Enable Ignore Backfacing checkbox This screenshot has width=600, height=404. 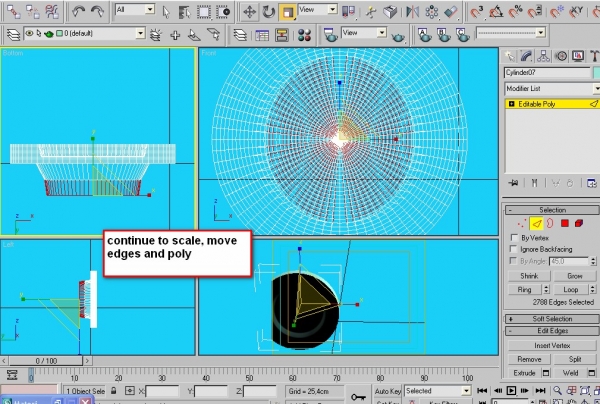point(514,249)
